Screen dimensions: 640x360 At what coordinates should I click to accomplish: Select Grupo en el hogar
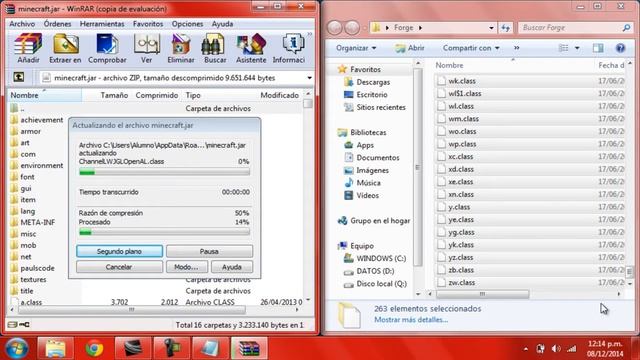tap(373, 221)
